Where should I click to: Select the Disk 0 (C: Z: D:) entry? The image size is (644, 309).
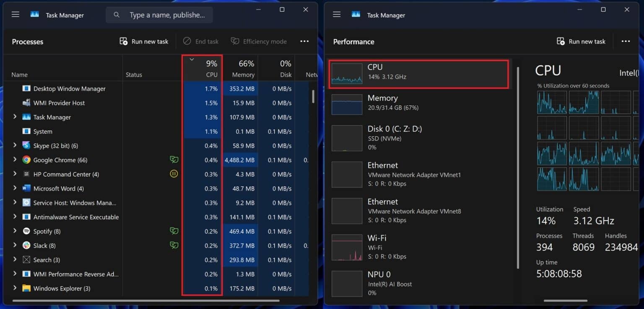(418, 138)
